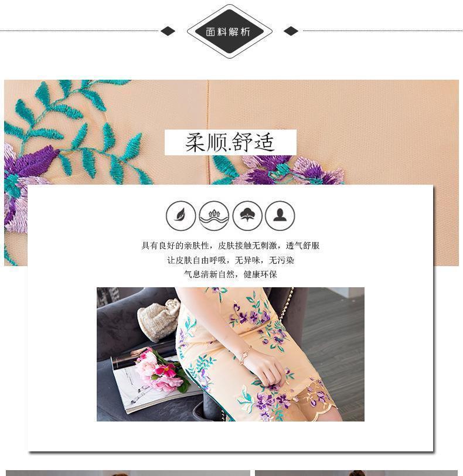Screen dimensions: 463x476
Task: Click the bracelet on the model's wrist
Action: coord(244,355)
